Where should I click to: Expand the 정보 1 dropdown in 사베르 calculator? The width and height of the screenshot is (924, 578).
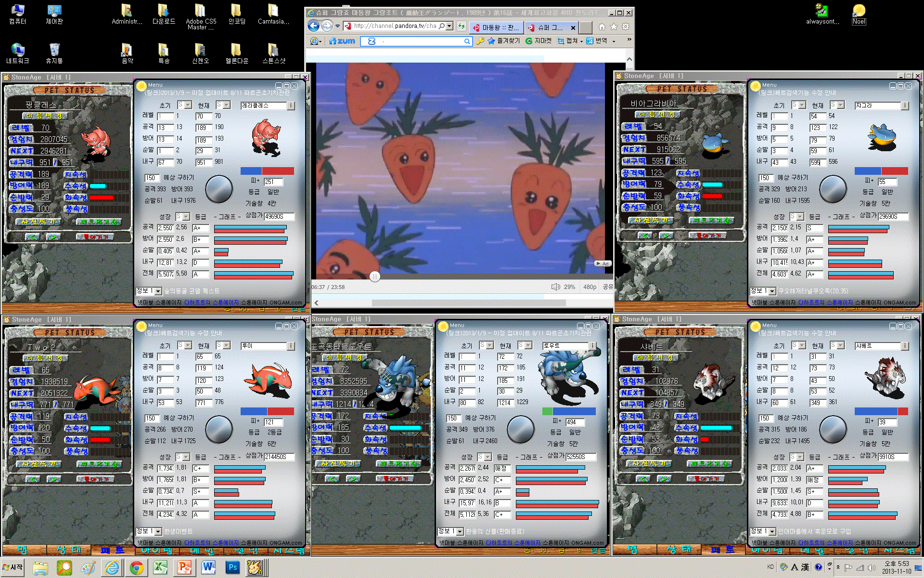tap(772, 531)
